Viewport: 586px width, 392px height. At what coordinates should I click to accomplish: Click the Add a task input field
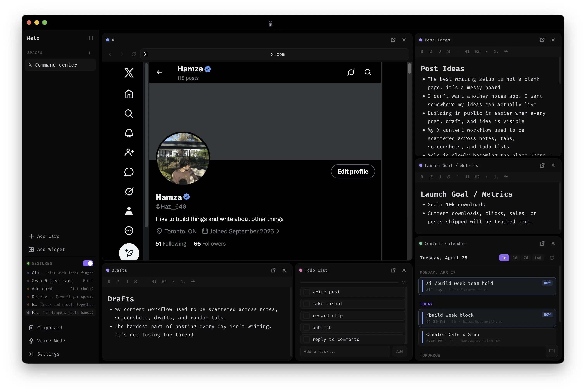345,352
